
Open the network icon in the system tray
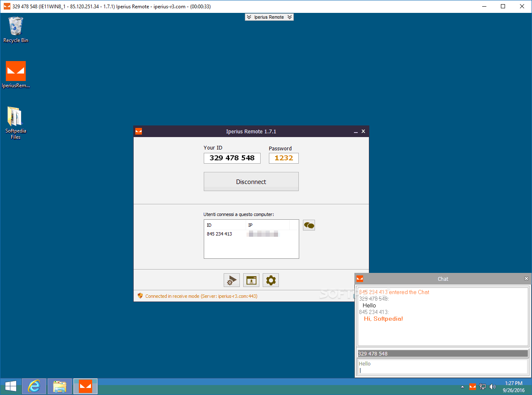tap(483, 387)
